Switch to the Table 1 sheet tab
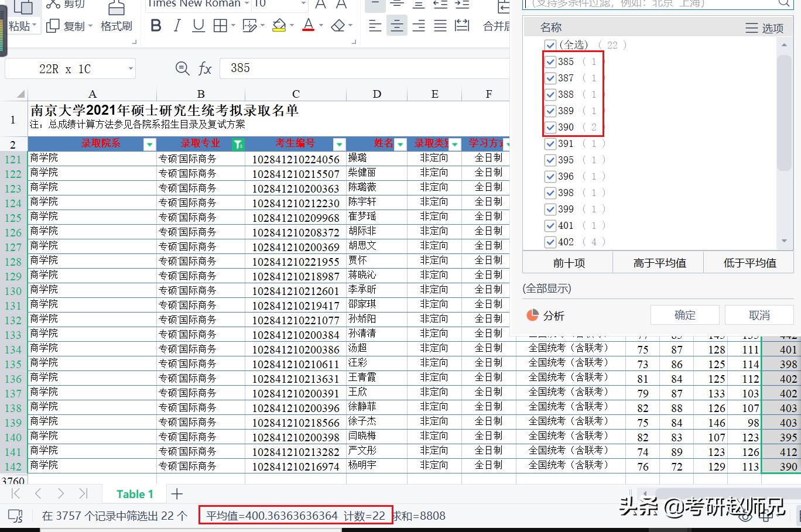This screenshot has width=801, height=532. point(134,494)
